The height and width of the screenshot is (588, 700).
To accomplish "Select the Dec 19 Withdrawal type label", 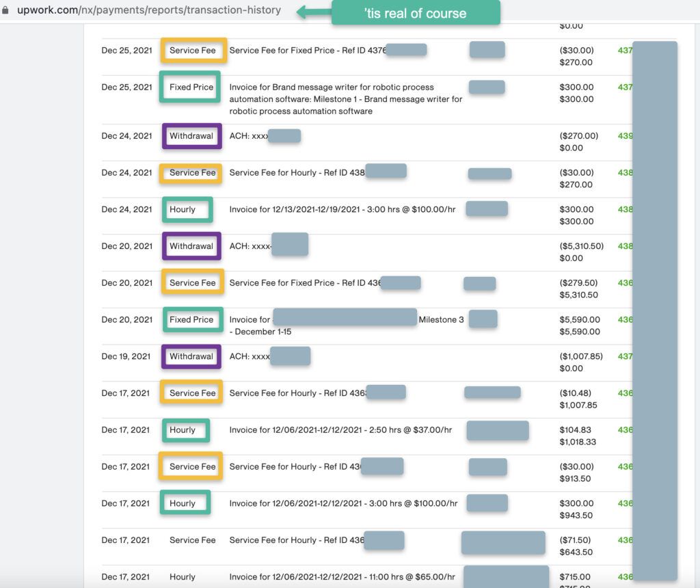I will pyautogui.click(x=191, y=356).
